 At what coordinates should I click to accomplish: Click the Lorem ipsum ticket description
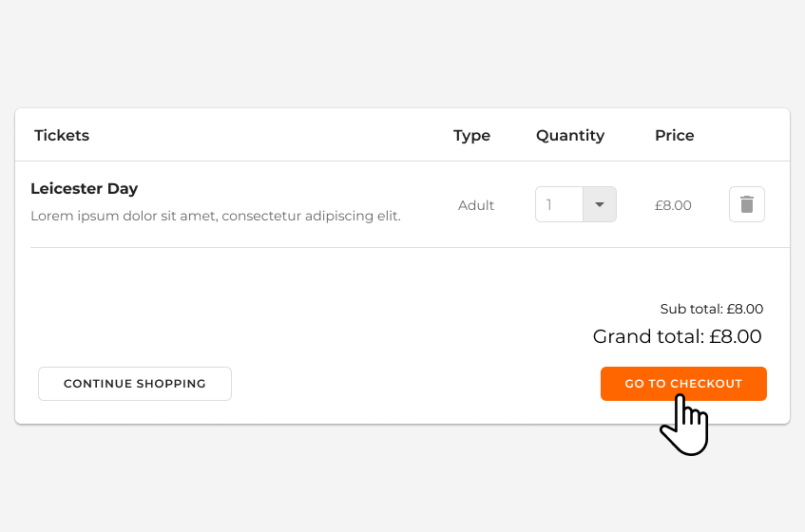(x=216, y=216)
